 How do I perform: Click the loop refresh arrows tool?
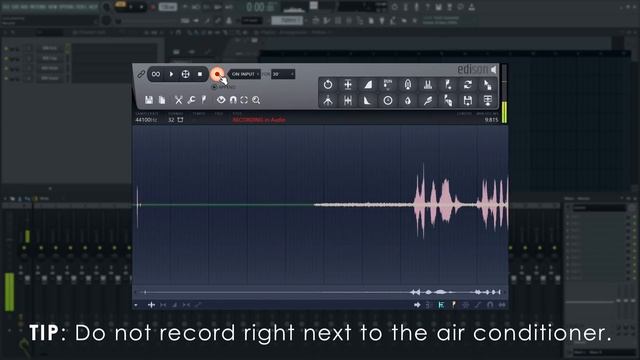point(468,84)
